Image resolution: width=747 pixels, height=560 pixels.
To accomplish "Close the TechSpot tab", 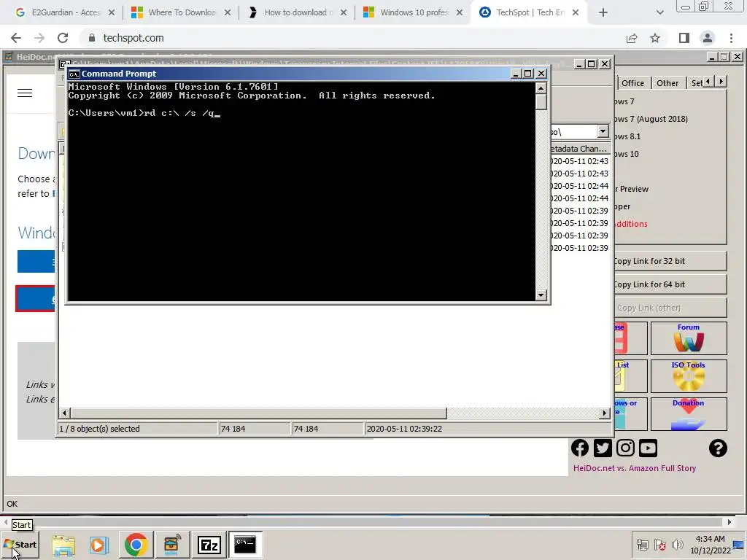I will [576, 13].
